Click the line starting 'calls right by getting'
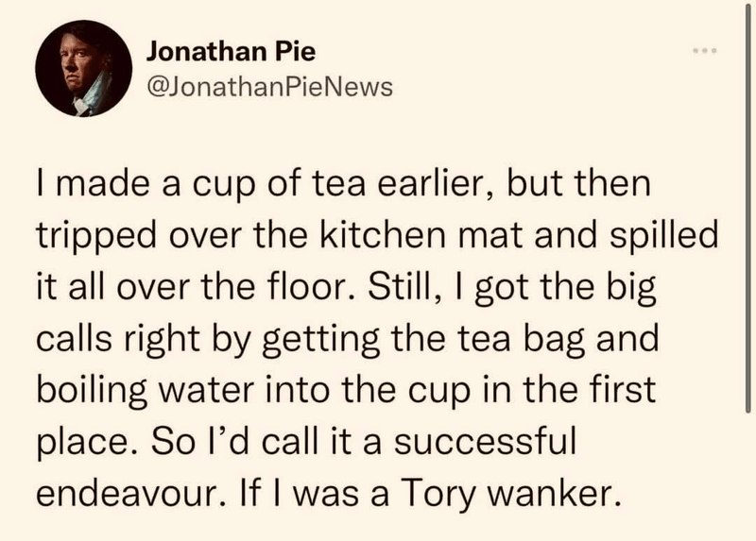This screenshot has width=756, height=541. (x=347, y=339)
